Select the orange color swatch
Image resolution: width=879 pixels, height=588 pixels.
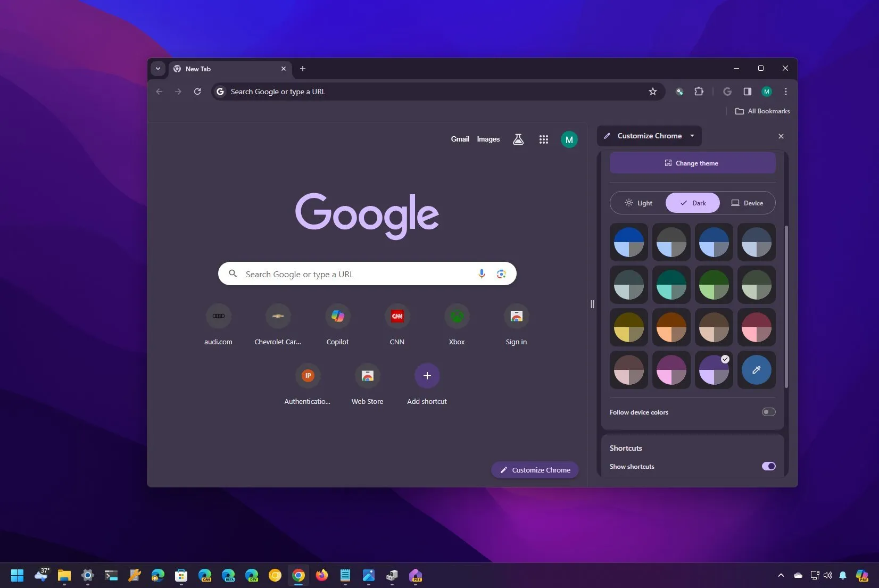coord(671,327)
